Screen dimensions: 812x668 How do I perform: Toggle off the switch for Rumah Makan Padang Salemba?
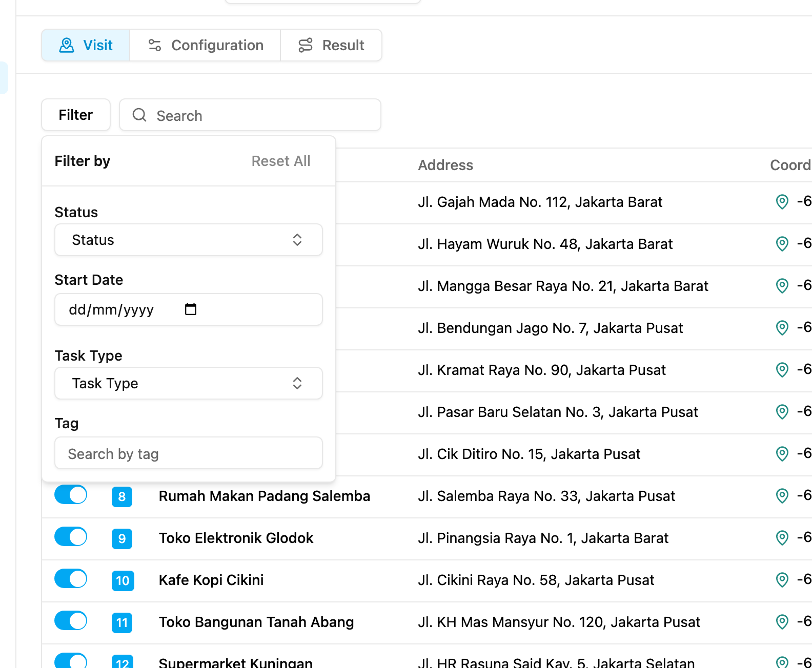click(71, 495)
